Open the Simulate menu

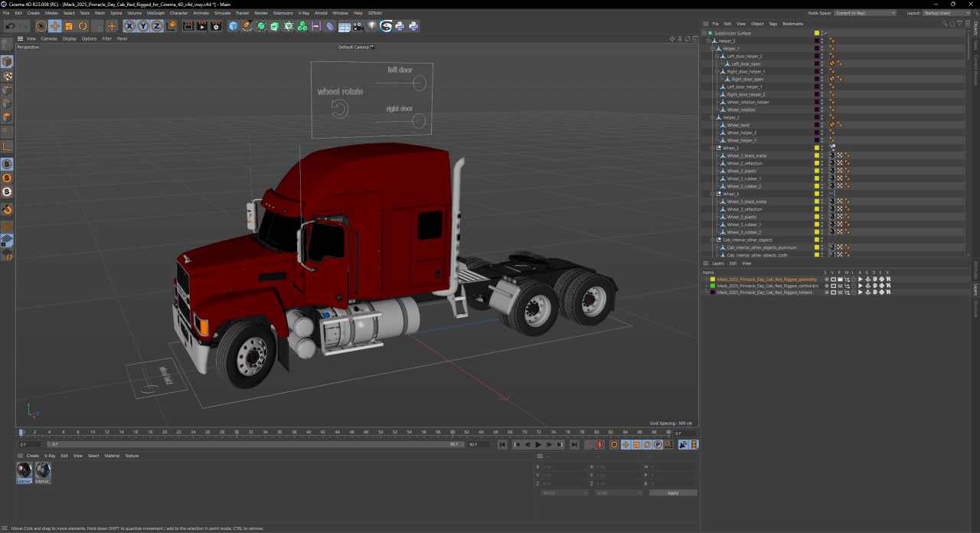coord(222,13)
